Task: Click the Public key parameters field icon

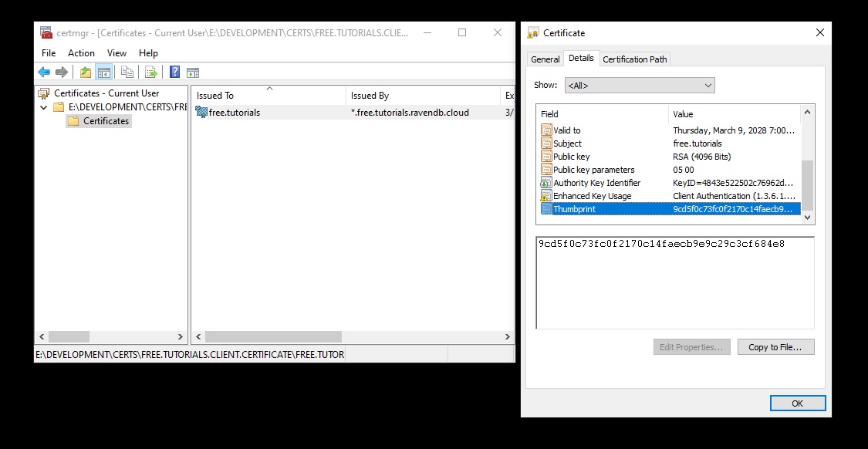Action: [546, 170]
